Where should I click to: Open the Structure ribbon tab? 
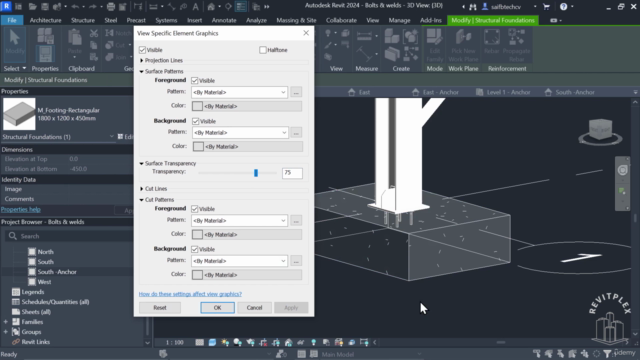(x=83, y=20)
